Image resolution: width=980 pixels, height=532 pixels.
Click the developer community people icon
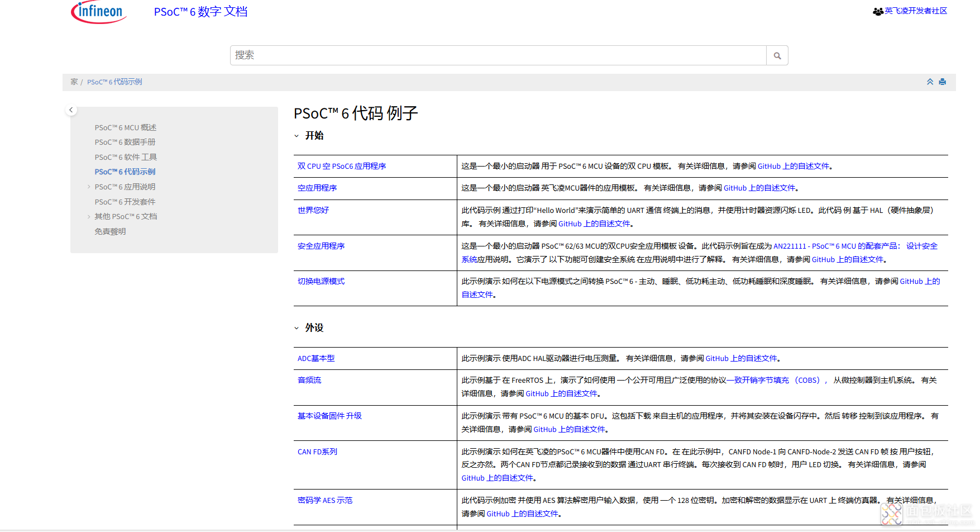coord(878,11)
